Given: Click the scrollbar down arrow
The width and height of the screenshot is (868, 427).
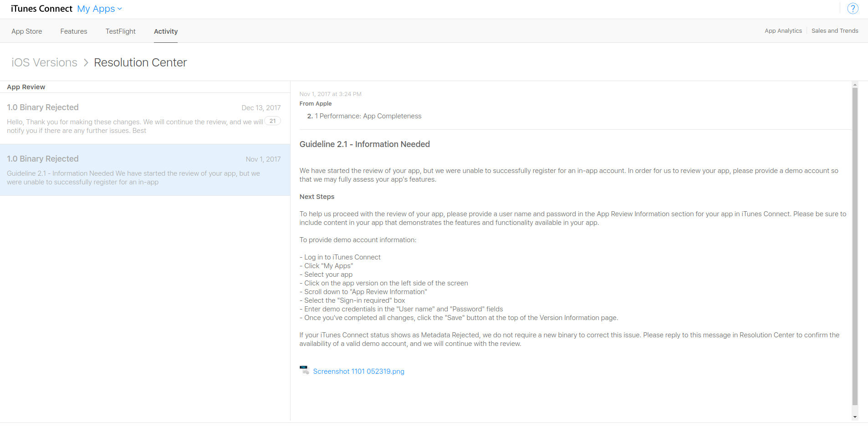Looking at the screenshot, I should point(855,417).
